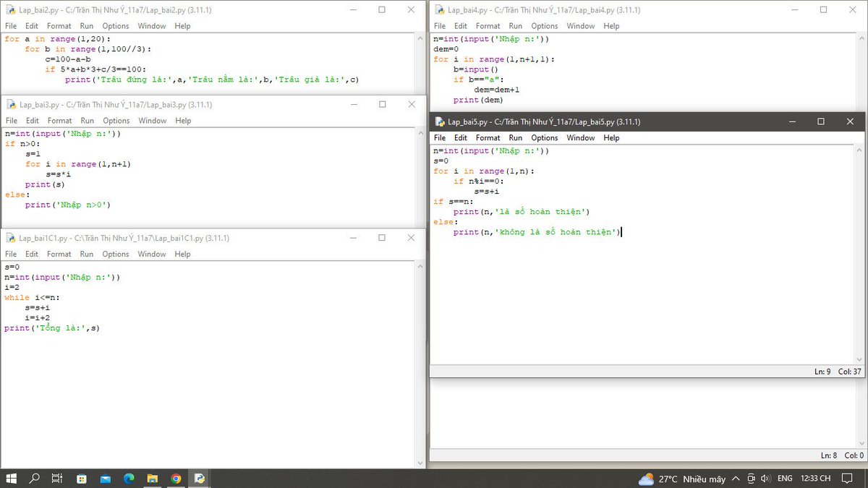Click the Lap_bai3.py window title icon
Viewport: 868px width, 488px height.
coord(11,104)
